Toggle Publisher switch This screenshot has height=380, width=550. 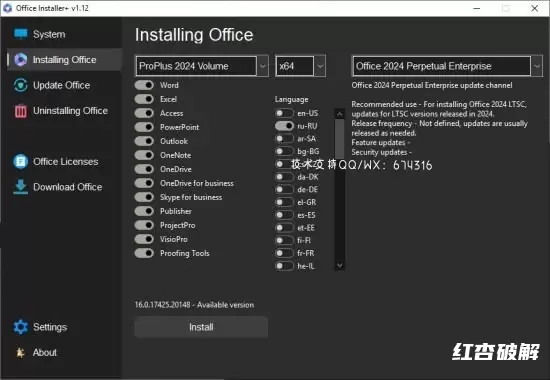144,211
